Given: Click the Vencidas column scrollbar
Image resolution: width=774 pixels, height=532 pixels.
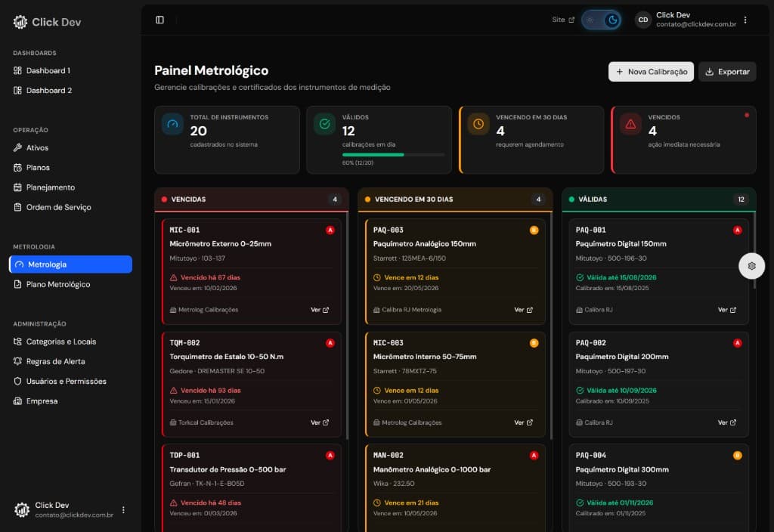Looking at the screenshot, I should click(x=347, y=326).
